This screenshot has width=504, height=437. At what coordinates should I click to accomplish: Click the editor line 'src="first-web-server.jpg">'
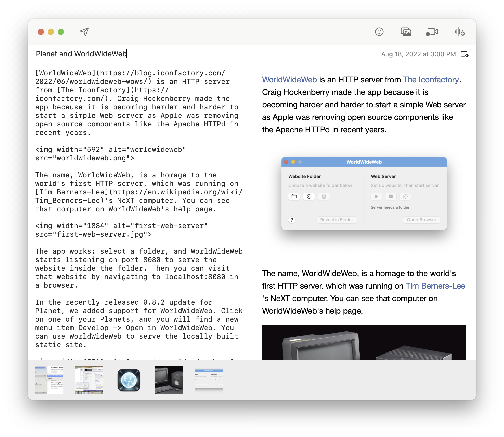click(93, 234)
